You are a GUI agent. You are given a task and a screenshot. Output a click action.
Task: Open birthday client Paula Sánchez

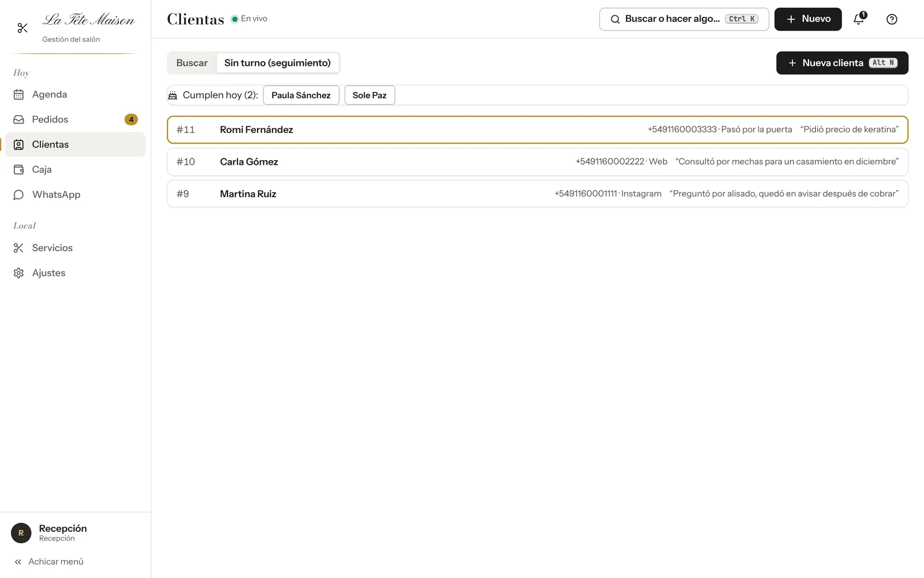[x=301, y=95]
